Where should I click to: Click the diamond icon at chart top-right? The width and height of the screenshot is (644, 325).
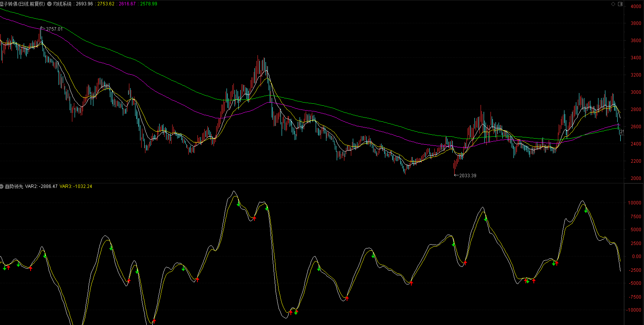pyautogui.click(x=613, y=4)
